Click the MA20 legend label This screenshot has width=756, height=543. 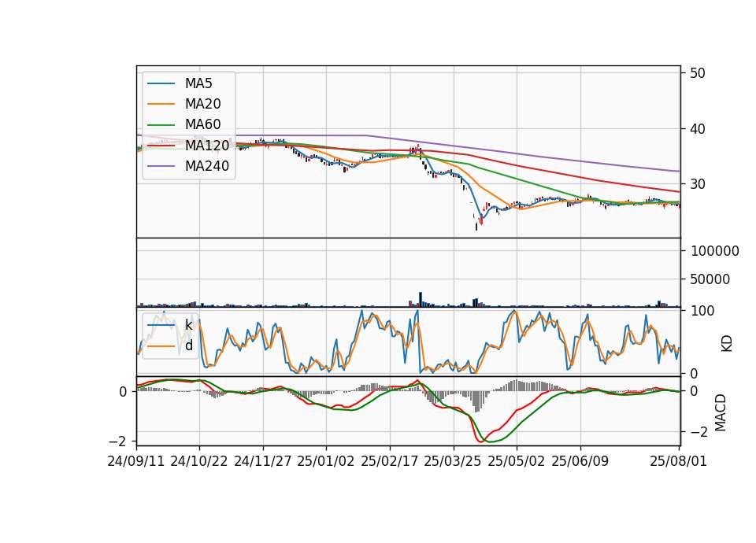coord(202,104)
